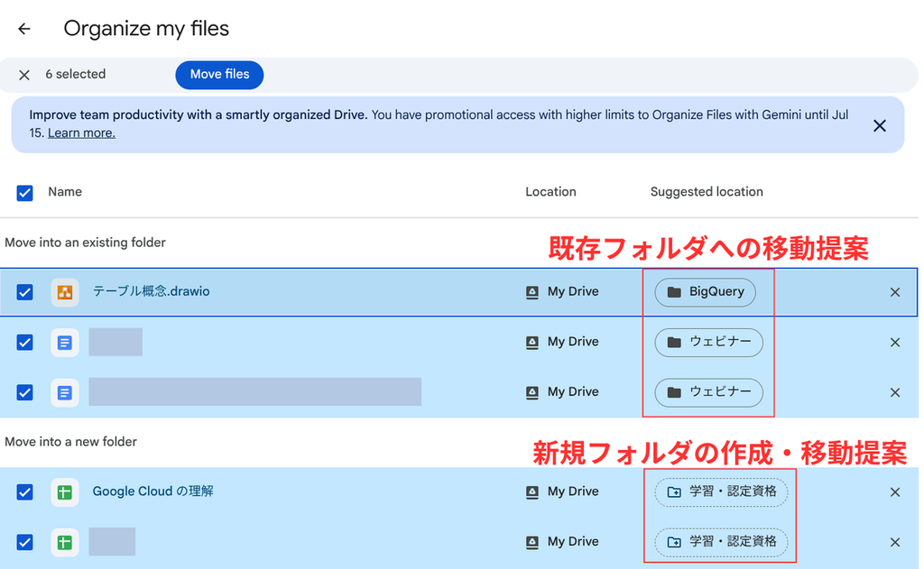Click the ウェビナー chip in second Docs row
Viewport: 924px width, 569px height.
(709, 392)
